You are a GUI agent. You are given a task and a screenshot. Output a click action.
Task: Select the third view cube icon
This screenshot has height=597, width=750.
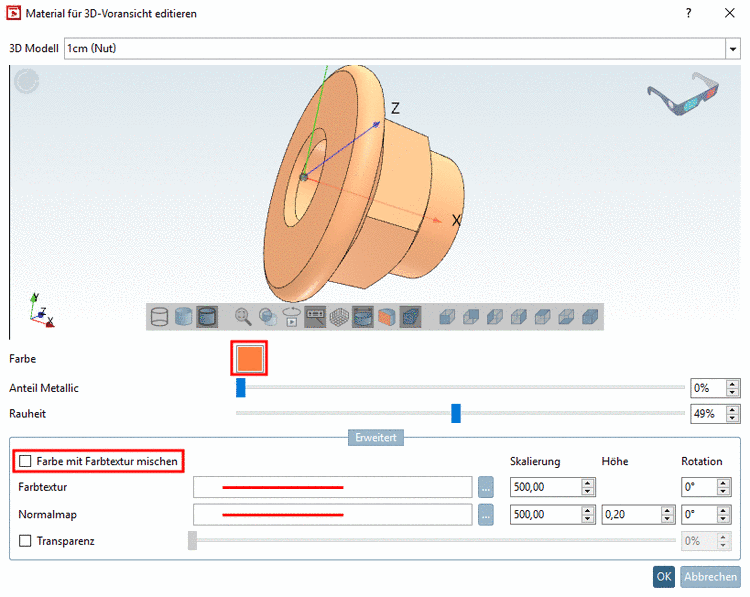coord(495,317)
